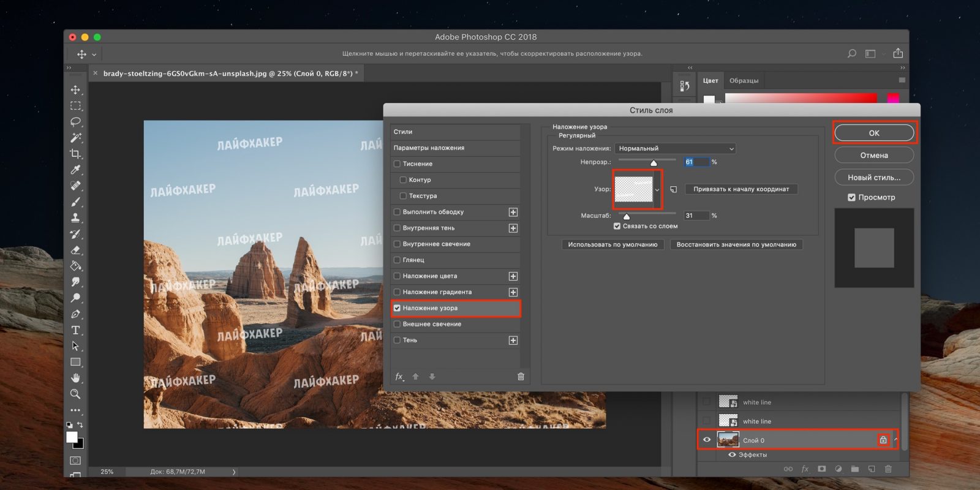
Task: Enable the Тиснение style checkbox
Action: 397,164
